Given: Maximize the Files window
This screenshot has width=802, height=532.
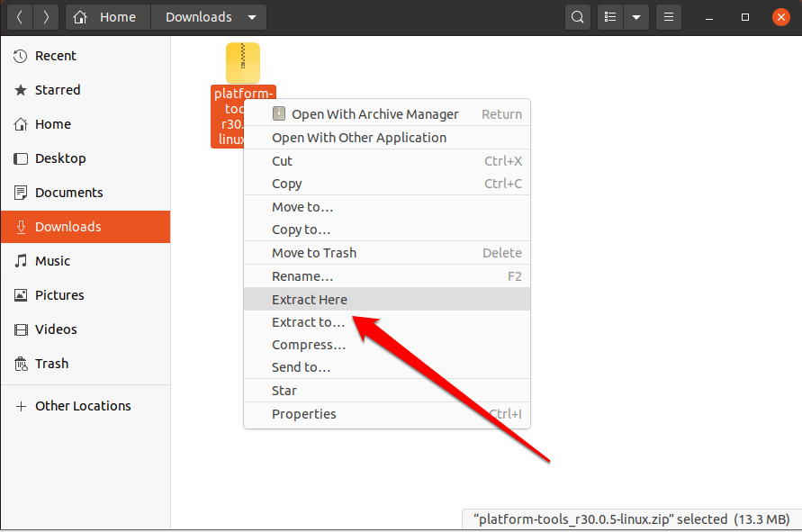Looking at the screenshot, I should click(745, 17).
